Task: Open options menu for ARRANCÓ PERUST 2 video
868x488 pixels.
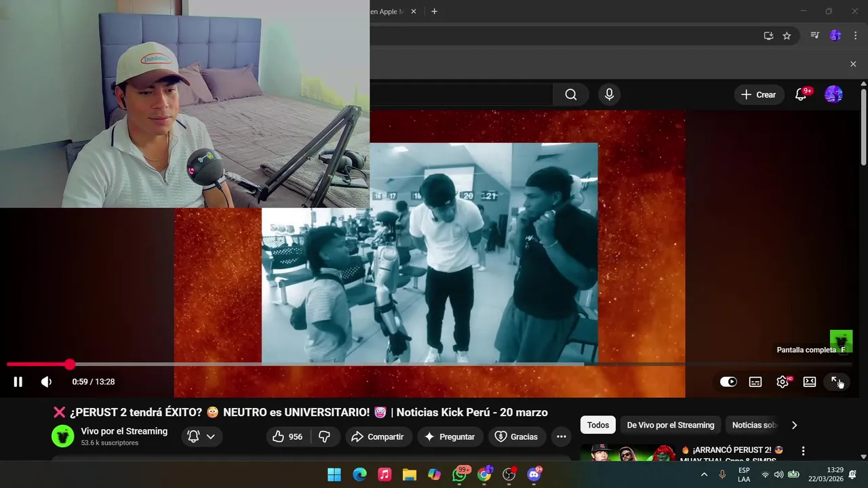Action: click(803, 451)
